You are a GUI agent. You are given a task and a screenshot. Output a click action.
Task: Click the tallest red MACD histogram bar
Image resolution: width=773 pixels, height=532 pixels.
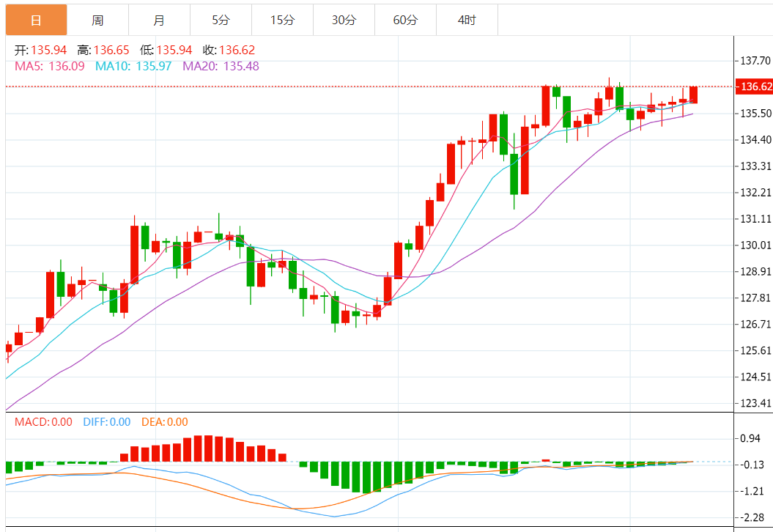coord(208,448)
